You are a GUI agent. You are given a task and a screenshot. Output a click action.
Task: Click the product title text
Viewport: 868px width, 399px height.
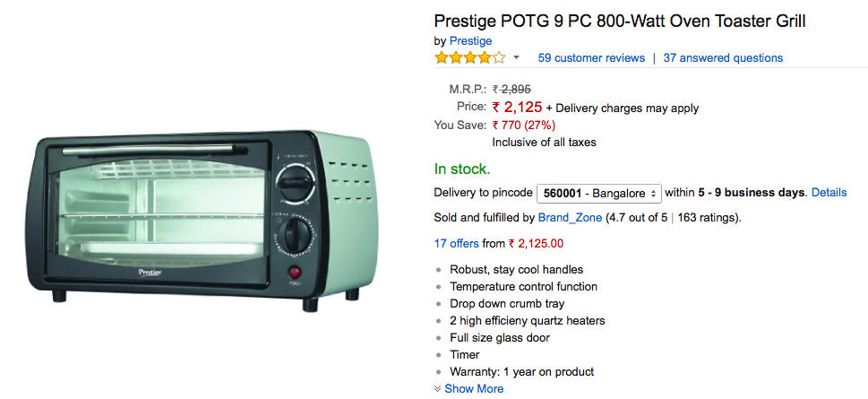[619, 21]
